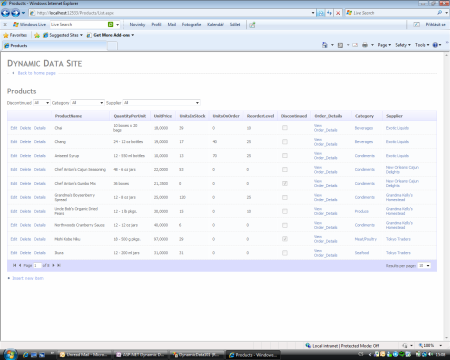Click the Local intranet security zone icon
The height and width of the screenshot is (360, 450).
[308, 346]
